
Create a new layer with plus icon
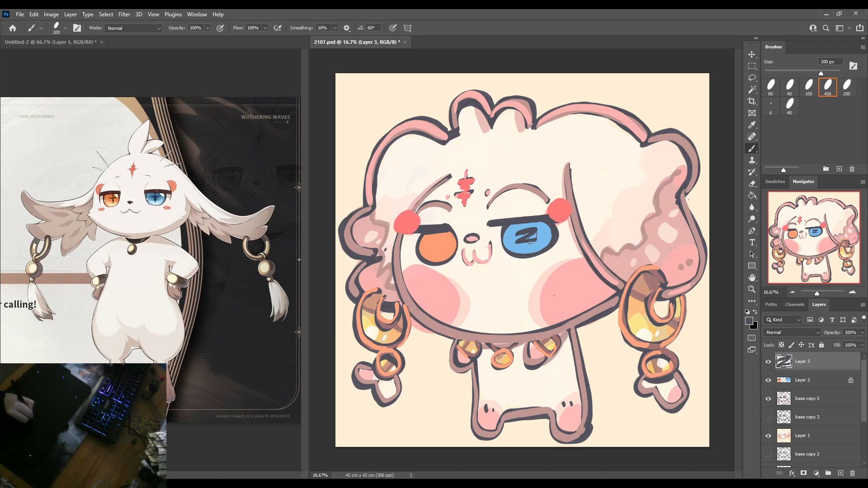pyautogui.click(x=840, y=473)
